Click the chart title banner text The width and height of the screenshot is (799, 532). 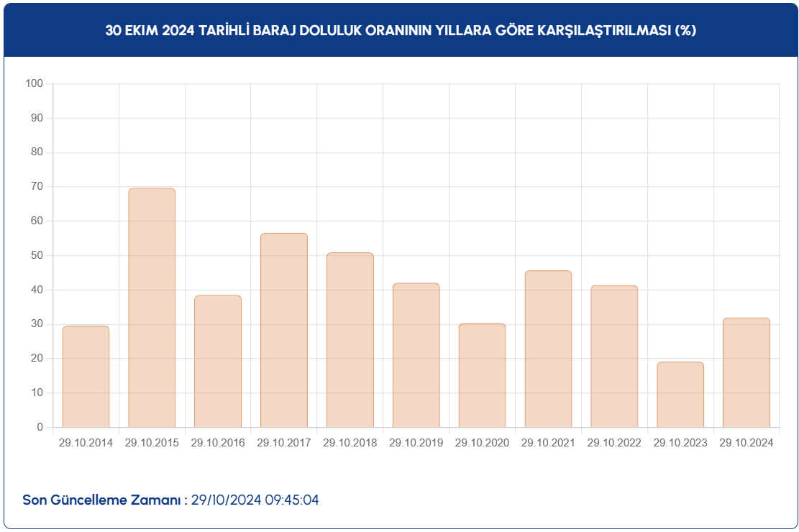[401, 31]
